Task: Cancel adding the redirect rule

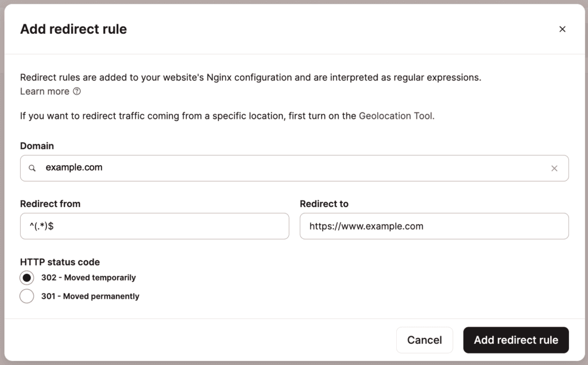Action: click(x=424, y=340)
